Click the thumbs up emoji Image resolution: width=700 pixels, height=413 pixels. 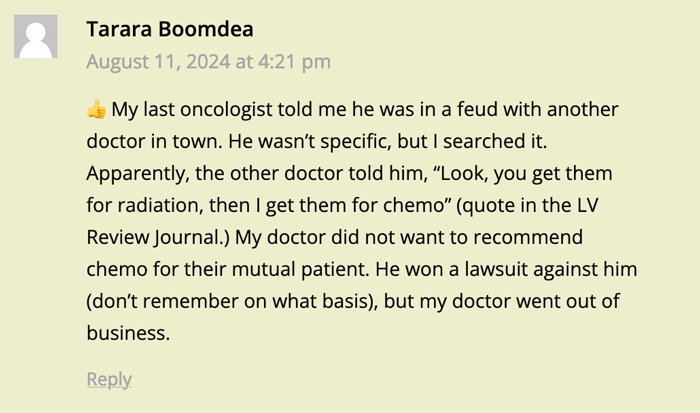pos(96,109)
